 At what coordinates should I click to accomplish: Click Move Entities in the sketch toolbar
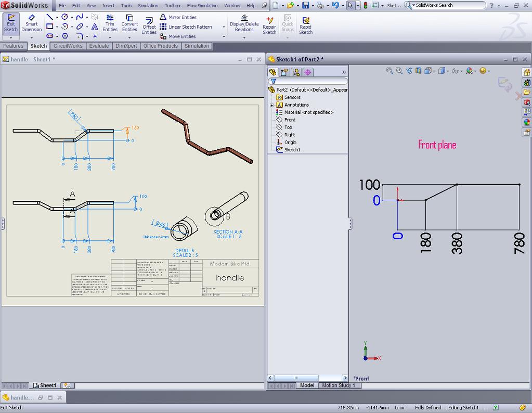[x=177, y=36]
